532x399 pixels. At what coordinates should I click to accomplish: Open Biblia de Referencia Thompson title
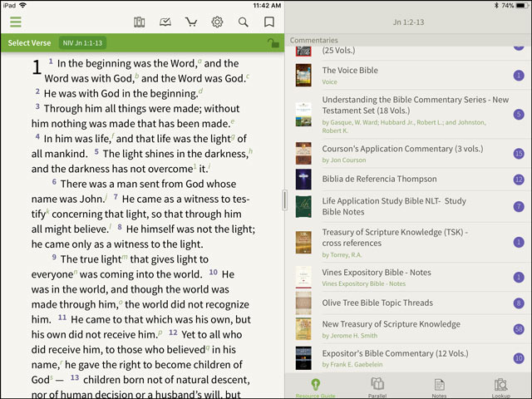[x=379, y=179]
